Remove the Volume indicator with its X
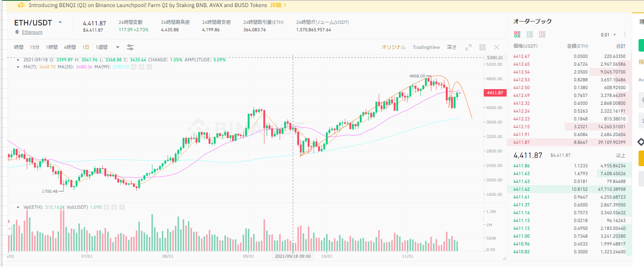644x267 pixels. pos(122,207)
